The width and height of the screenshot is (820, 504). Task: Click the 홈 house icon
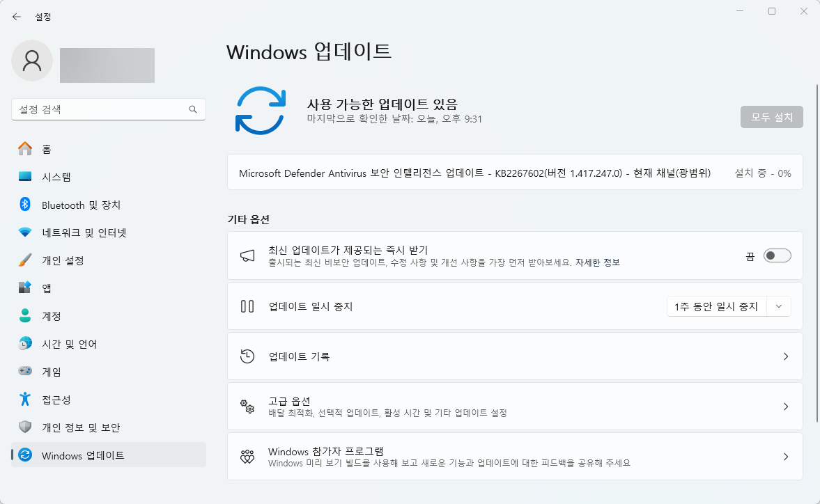click(x=25, y=149)
